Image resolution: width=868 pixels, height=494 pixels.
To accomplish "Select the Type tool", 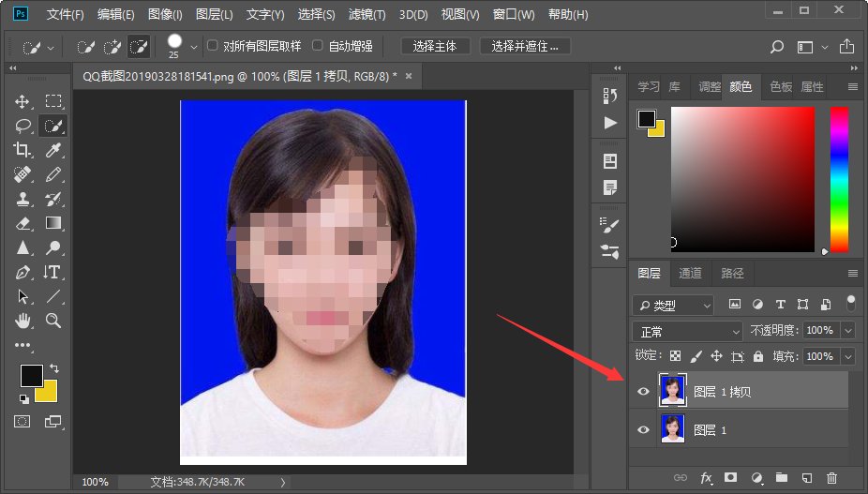I will [53, 272].
